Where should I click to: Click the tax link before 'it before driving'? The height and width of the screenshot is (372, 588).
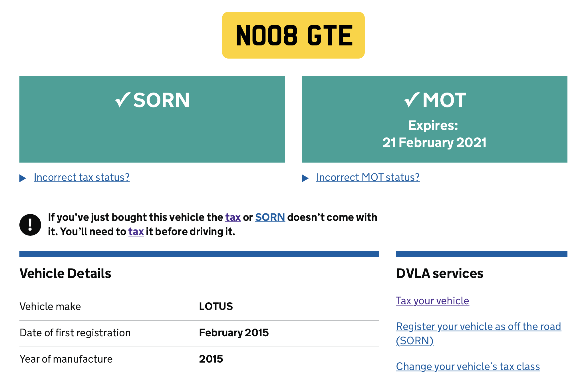(x=136, y=232)
